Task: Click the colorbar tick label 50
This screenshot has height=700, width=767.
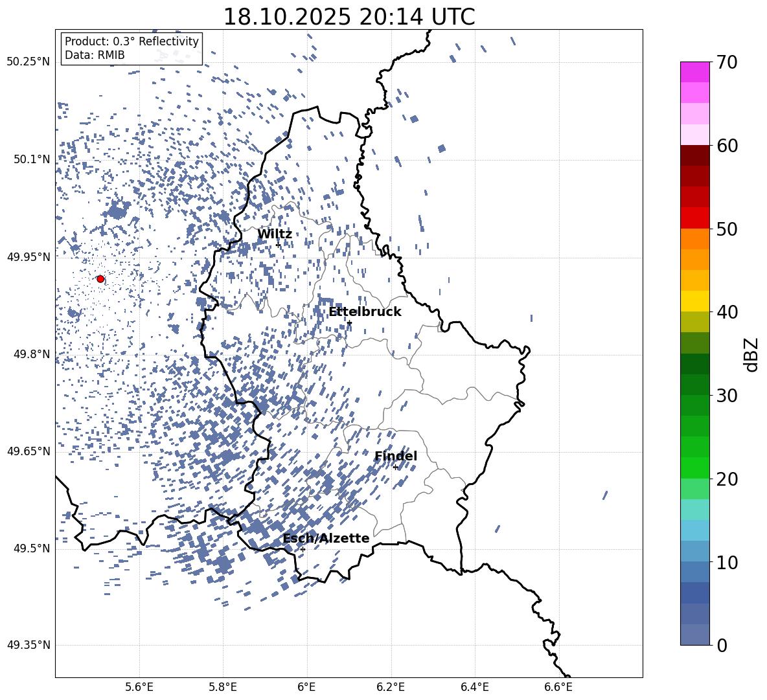Action: tap(727, 229)
